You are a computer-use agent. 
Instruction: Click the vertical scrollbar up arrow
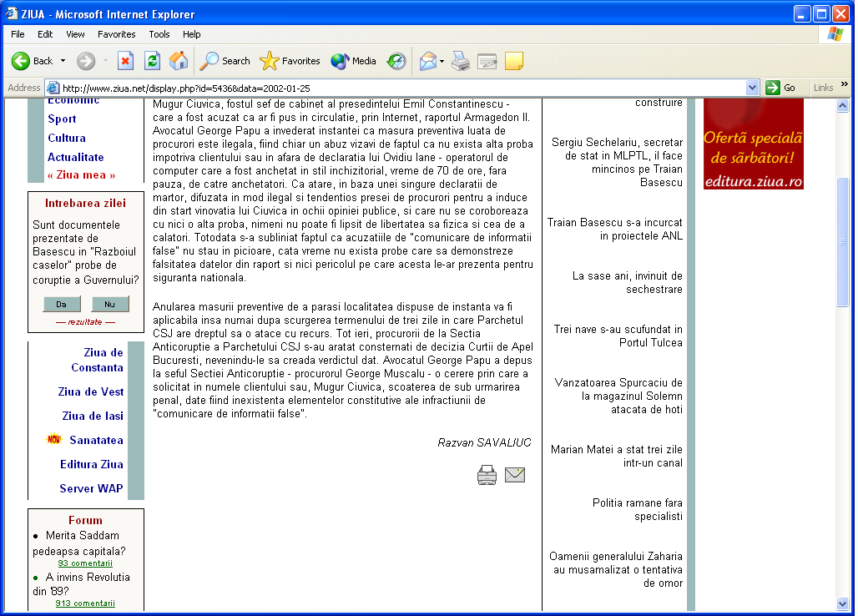click(x=843, y=105)
